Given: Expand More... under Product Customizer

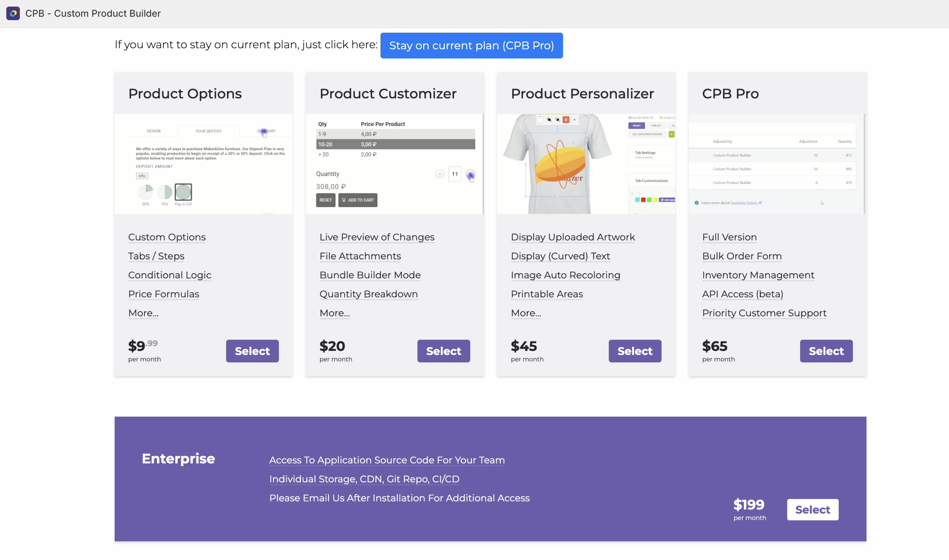Looking at the screenshot, I should (335, 313).
